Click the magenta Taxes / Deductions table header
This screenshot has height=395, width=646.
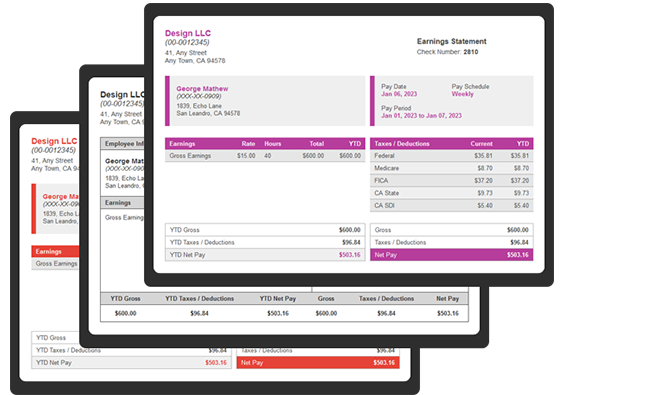click(x=402, y=144)
